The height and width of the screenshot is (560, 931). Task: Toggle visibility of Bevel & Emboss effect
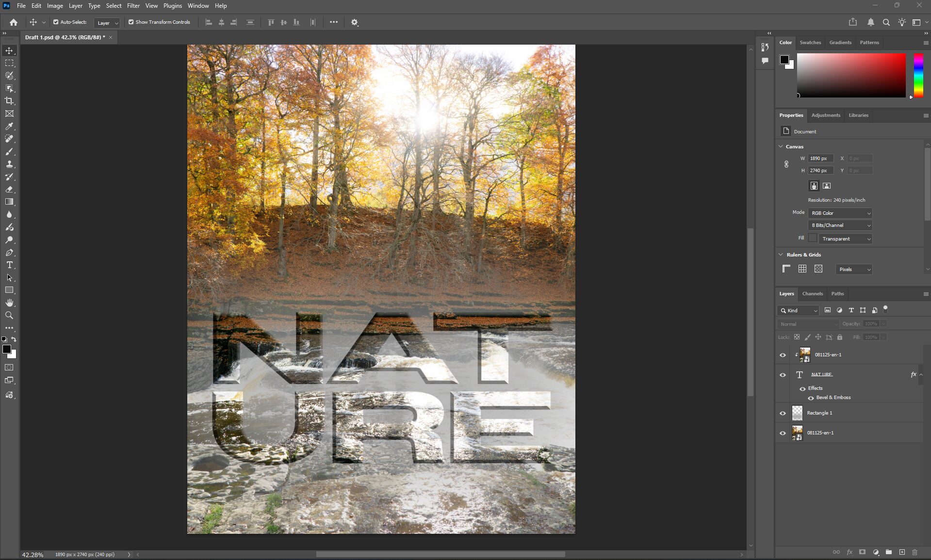coord(811,398)
